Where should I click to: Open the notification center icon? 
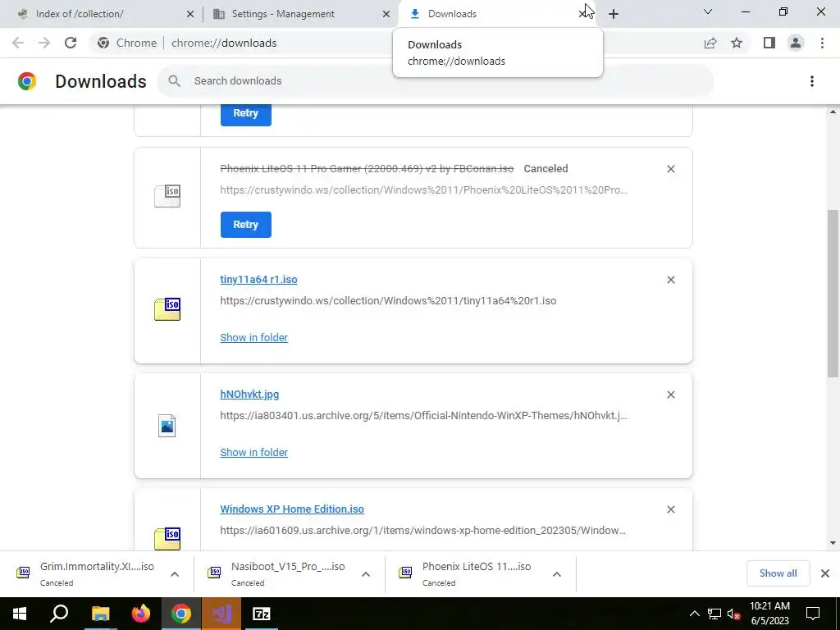tap(813, 614)
